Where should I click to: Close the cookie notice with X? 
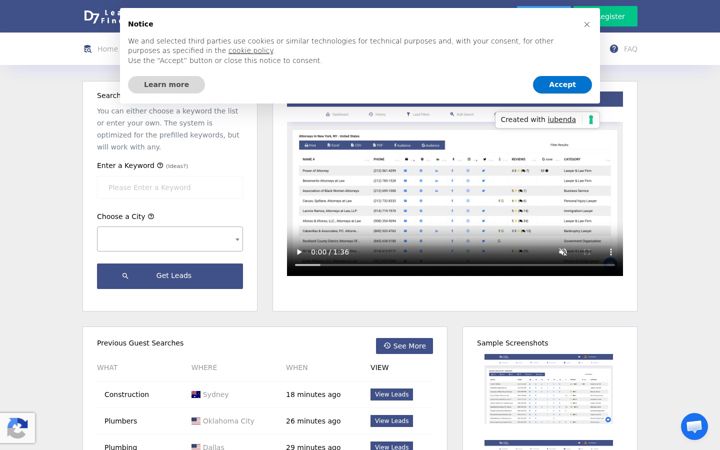586,24
